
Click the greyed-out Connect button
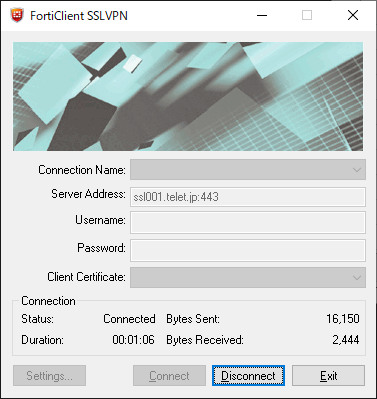[169, 376]
